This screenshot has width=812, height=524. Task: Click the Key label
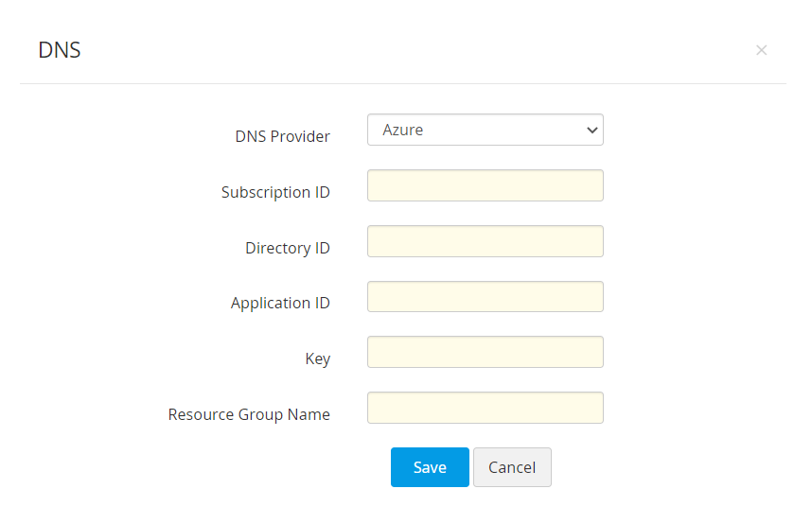coord(317,359)
